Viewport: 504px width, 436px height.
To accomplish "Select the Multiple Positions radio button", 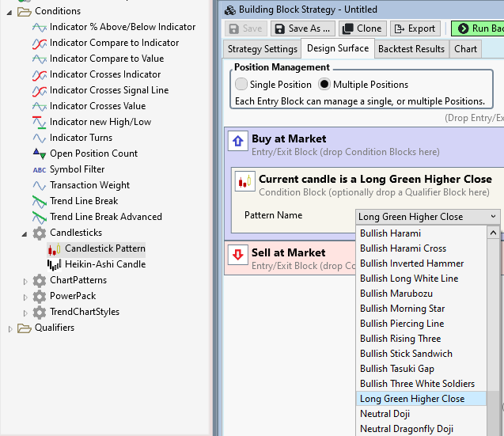I will click(324, 84).
